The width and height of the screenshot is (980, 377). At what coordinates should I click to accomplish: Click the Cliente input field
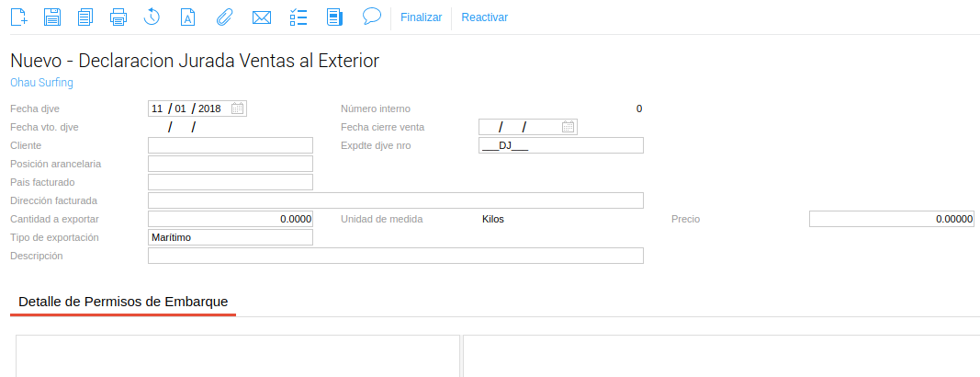click(x=230, y=145)
